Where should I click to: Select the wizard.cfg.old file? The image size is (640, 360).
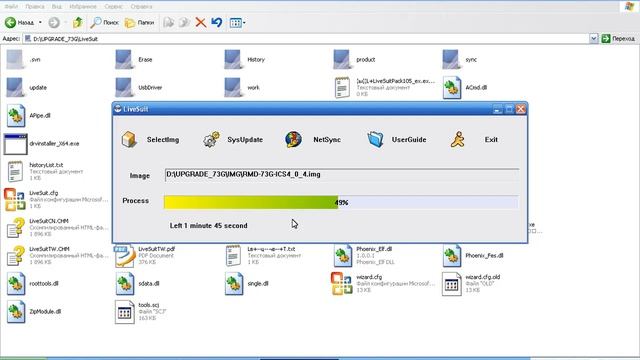pyautogui.click(x=471, y=284)
